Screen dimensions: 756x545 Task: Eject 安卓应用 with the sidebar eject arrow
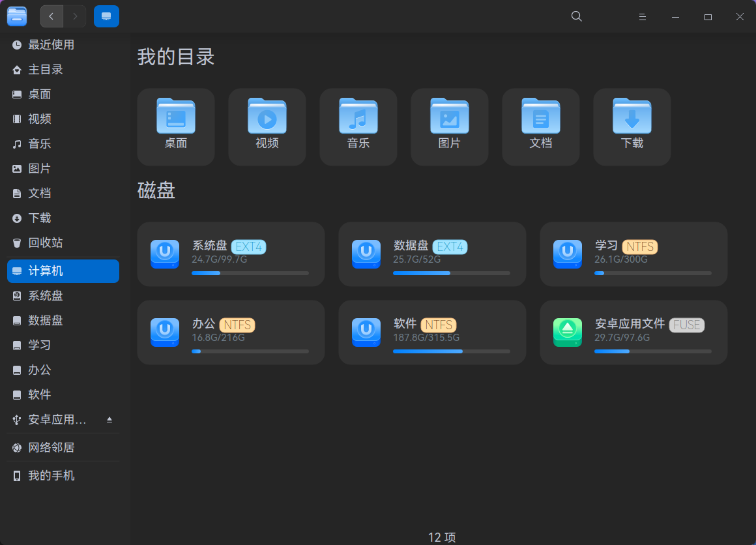pyautogui.click(x=109, y=420)
